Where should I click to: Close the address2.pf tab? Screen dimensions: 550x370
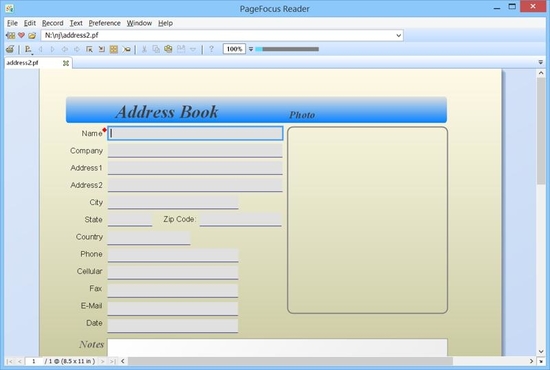tap(66, 63)
